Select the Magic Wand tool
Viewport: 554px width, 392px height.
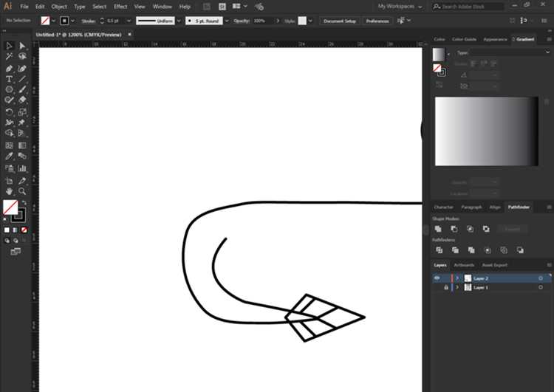tap(9, 57)
